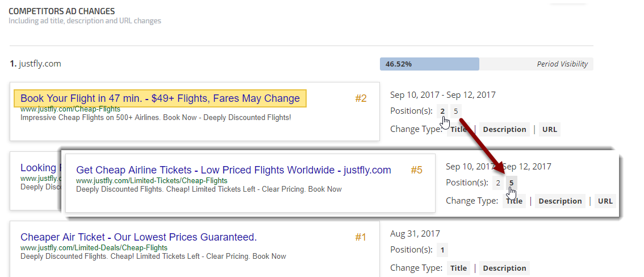644x277 pixels.
Task: Select position 2 for the 'Book Your Flight' ad
Action: coord(442,111)
